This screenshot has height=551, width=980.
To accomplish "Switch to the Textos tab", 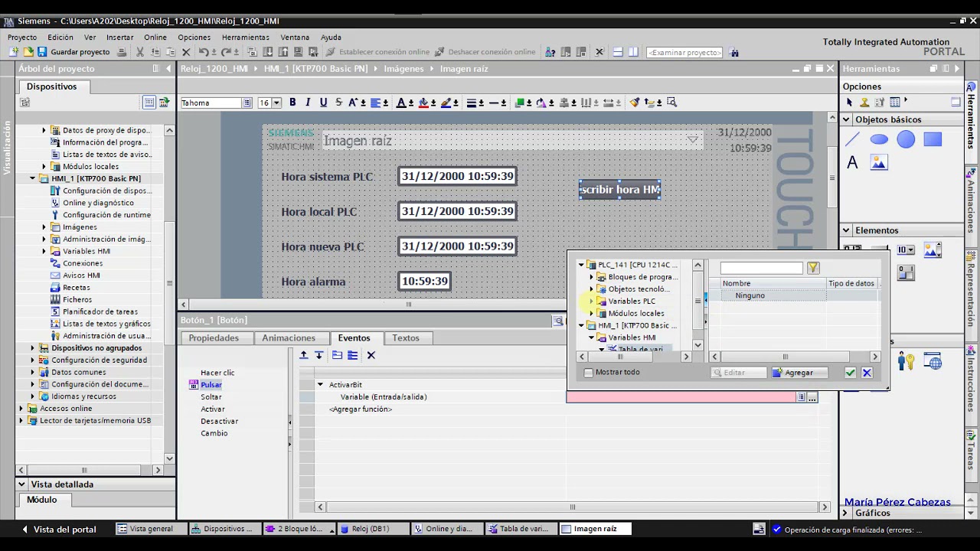I will [x=406, y=338].
